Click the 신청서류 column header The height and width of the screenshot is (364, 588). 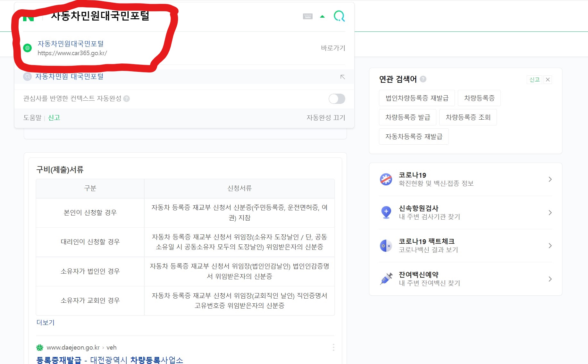coord(239,189)
